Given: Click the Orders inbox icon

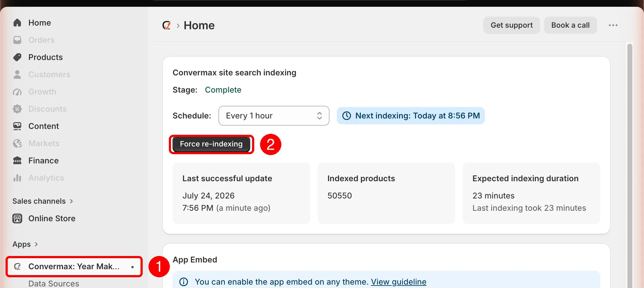Looking at the screenshot, I should (x=17, y=40).
